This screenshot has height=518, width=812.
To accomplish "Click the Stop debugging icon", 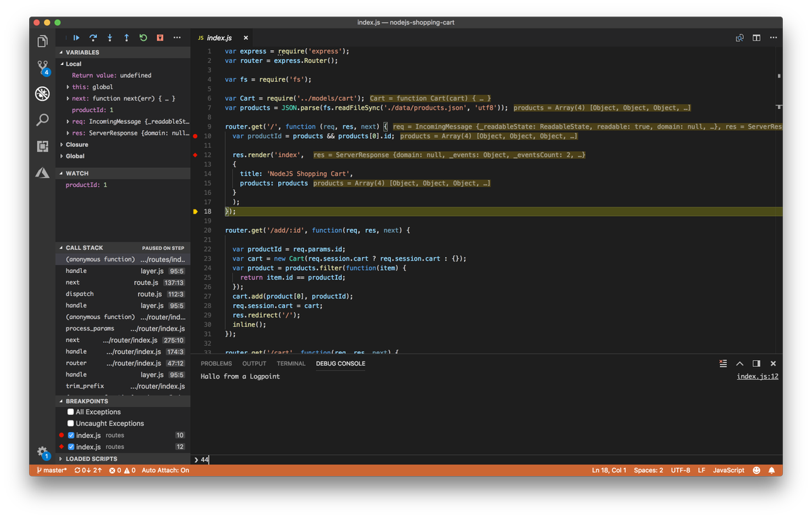I will (x=160, y=38).
